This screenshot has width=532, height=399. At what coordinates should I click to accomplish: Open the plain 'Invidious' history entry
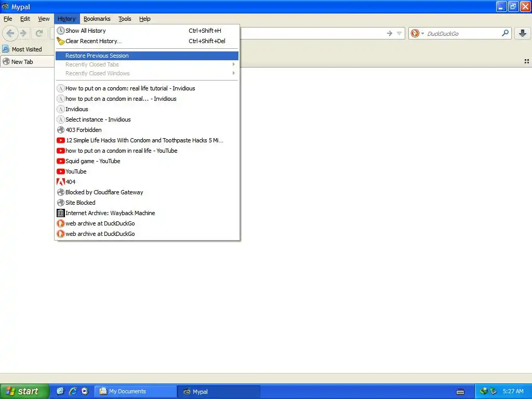tap(147, 109)
